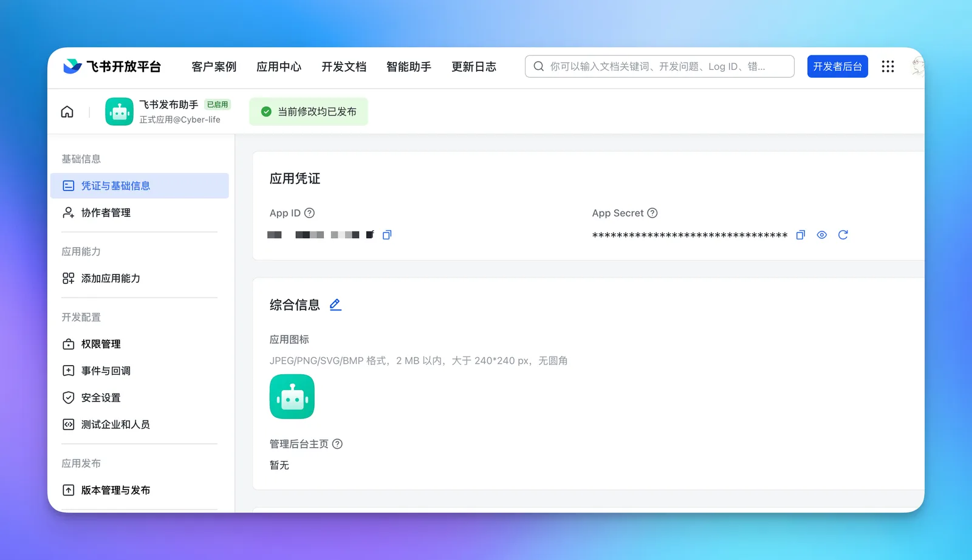The width and height of the screenshot is (972, 560).
Task: Click the 权限管理 lock icon
Action: [69, 344]
